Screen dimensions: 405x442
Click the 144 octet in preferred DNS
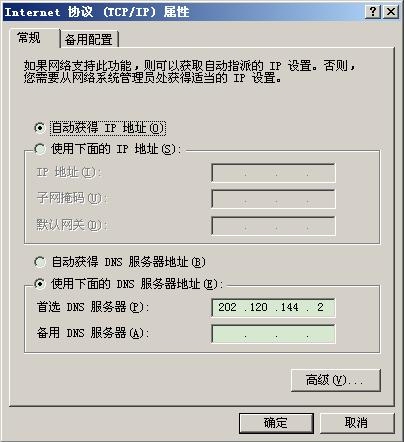tap(289, 307)
